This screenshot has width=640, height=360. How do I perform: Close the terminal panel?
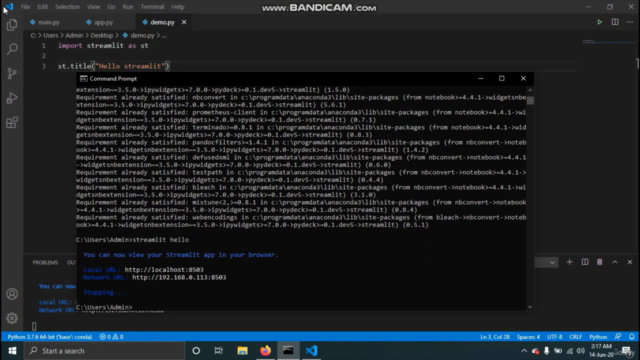[x=630, y=262]
